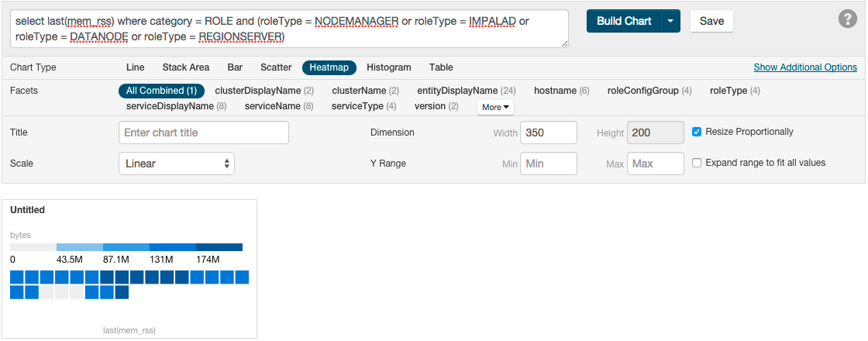Click the help question mark icon
The height and width of the screenshot is (341, 868).
point(848,20)
